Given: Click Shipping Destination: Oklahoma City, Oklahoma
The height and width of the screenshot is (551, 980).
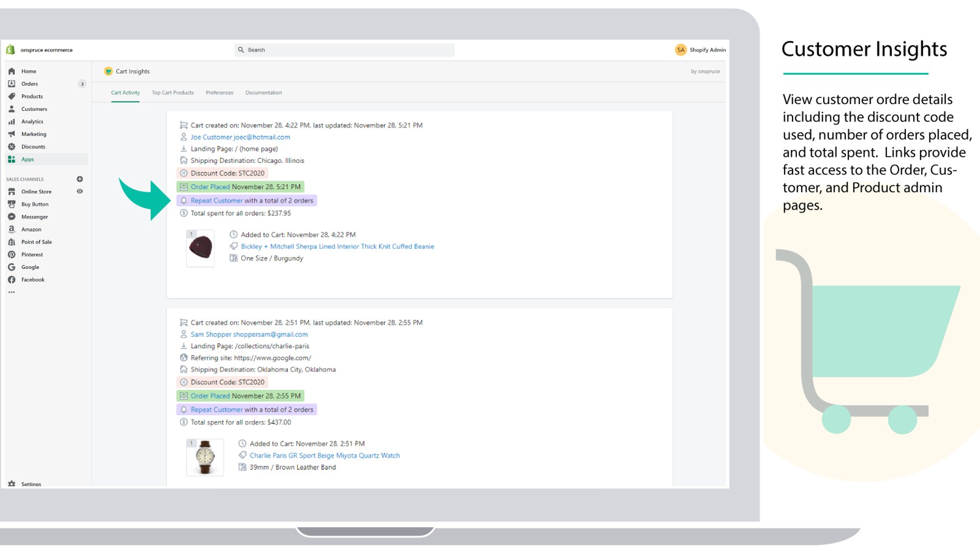Looking at the screenshot, I should [x=263, y=370].
